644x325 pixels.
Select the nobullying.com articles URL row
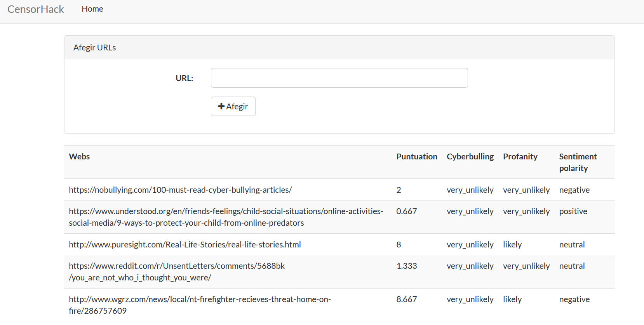(180, 190)
